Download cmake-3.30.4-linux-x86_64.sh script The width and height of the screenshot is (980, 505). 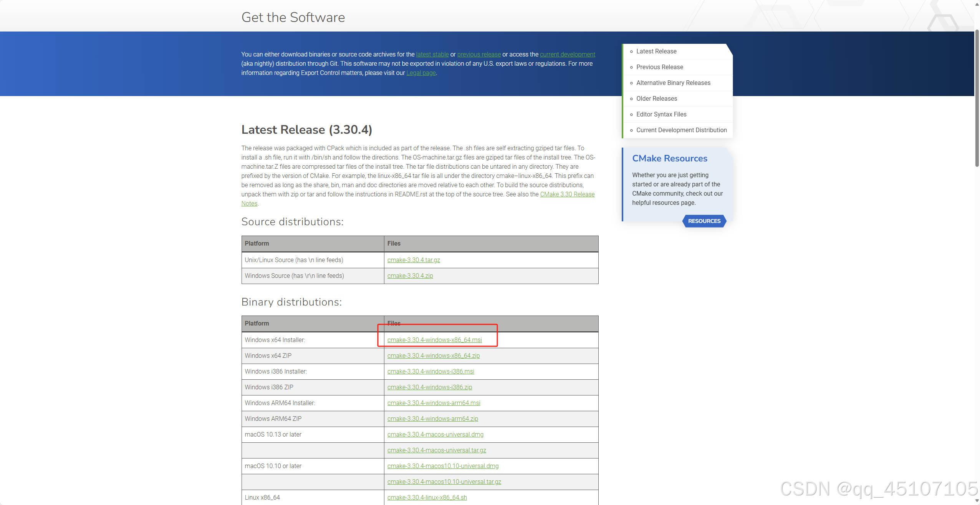coord(427,497)
